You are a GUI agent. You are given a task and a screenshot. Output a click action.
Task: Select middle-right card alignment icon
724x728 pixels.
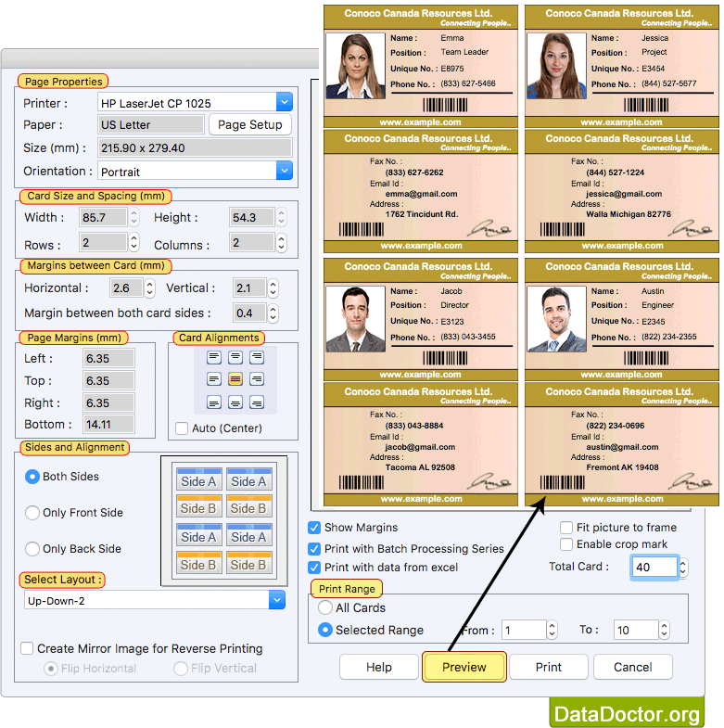click(257, 379)
